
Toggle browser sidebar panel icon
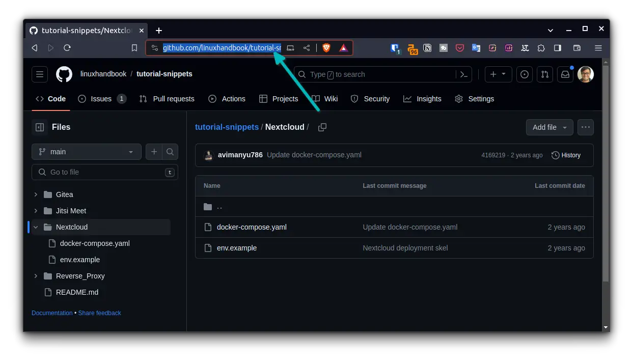[x=558, y=48]
